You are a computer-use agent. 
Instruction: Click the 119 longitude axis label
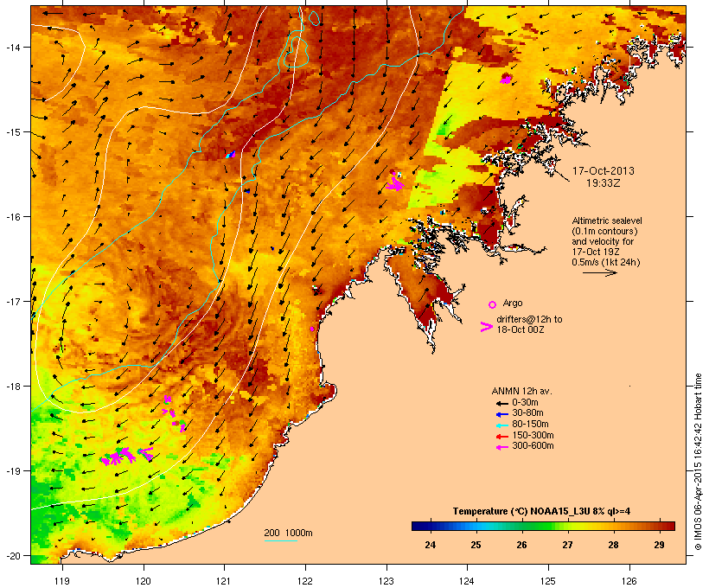pos(62,581)
